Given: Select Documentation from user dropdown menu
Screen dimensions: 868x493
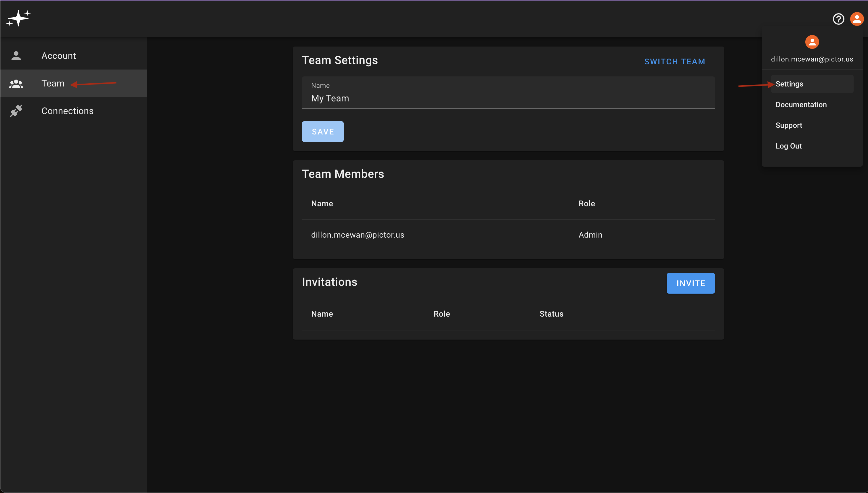Looking at the screenshot, I should point(801,104).
